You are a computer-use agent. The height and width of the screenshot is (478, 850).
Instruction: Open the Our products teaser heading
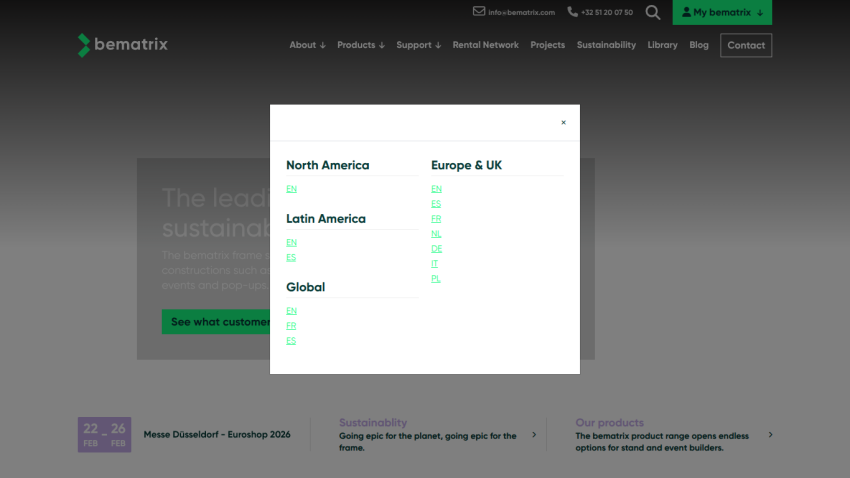(x=609, y=422)
